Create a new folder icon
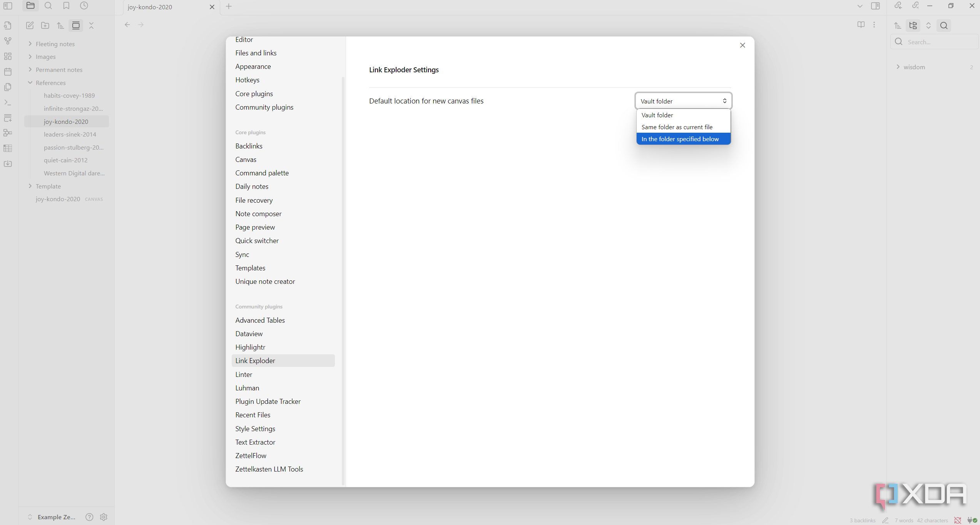 [x=45, y=25]
